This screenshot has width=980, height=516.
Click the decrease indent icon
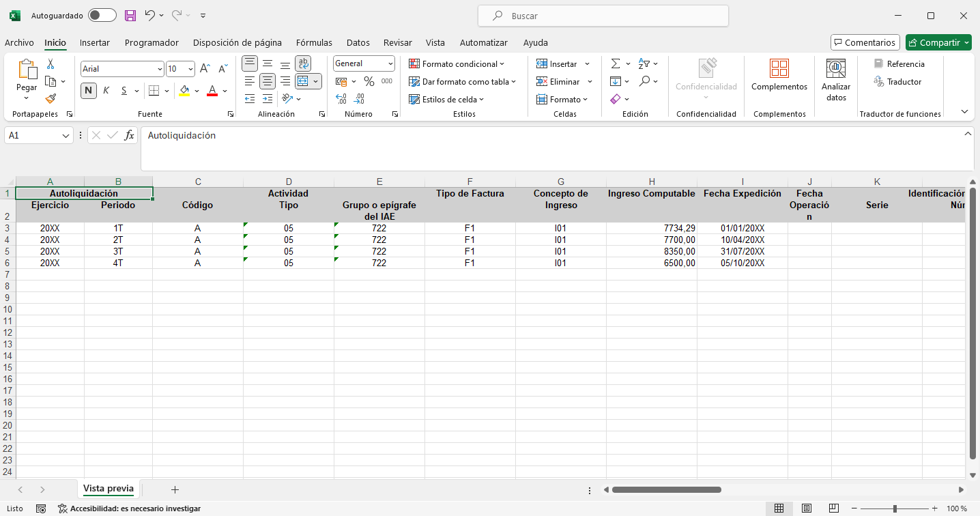point(250,99)
